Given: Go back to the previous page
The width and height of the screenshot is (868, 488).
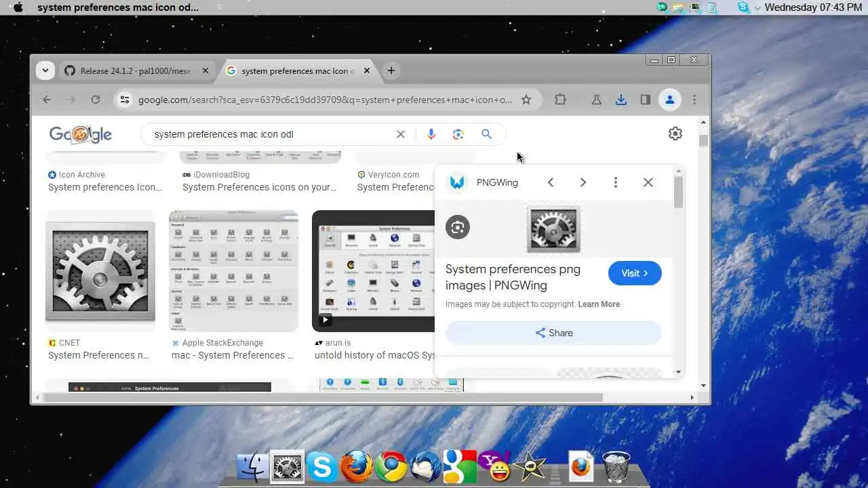Looking at the screenshot, I should pos(47,100).
